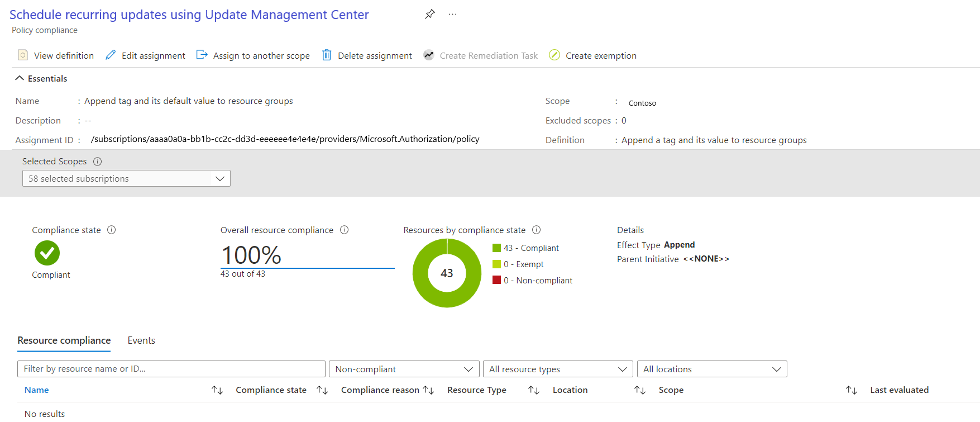Viewport: 980px width, 422px height.
Task: Select the Resource compliance tab
Action: (x=64, y=340)
